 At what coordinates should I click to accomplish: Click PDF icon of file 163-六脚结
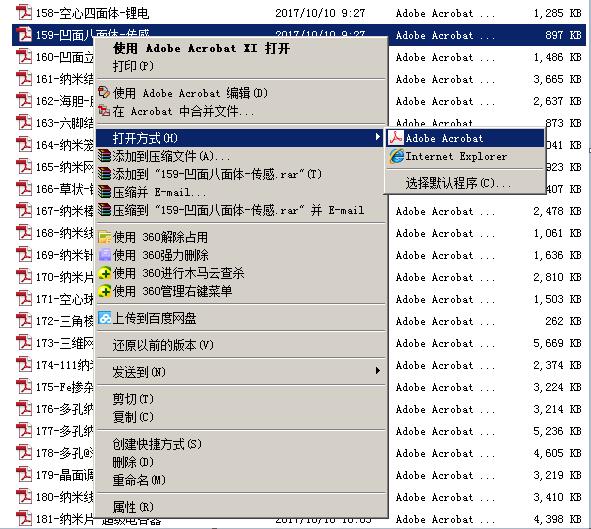[x=24, y=122]
